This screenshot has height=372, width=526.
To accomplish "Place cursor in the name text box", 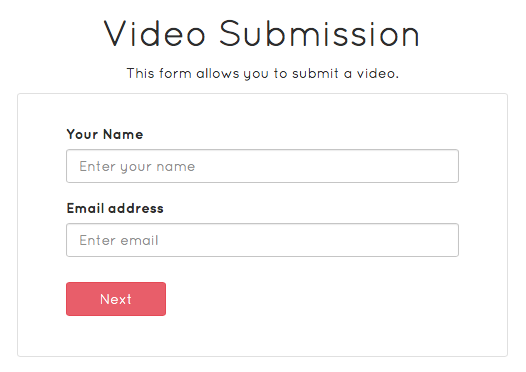I will pos(262,166).
